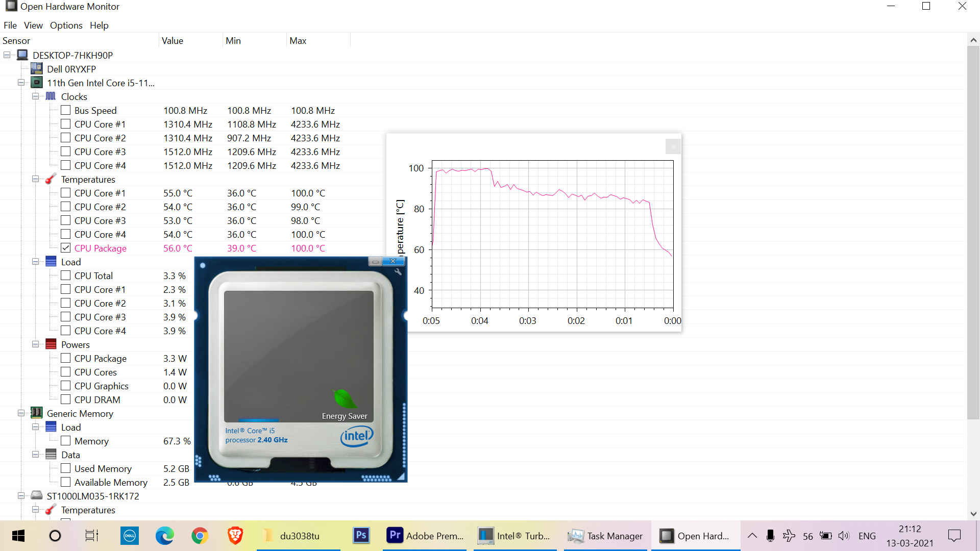
Task: Open settings wrench in Turbo Boost gadget
Action: pos(398,272)
